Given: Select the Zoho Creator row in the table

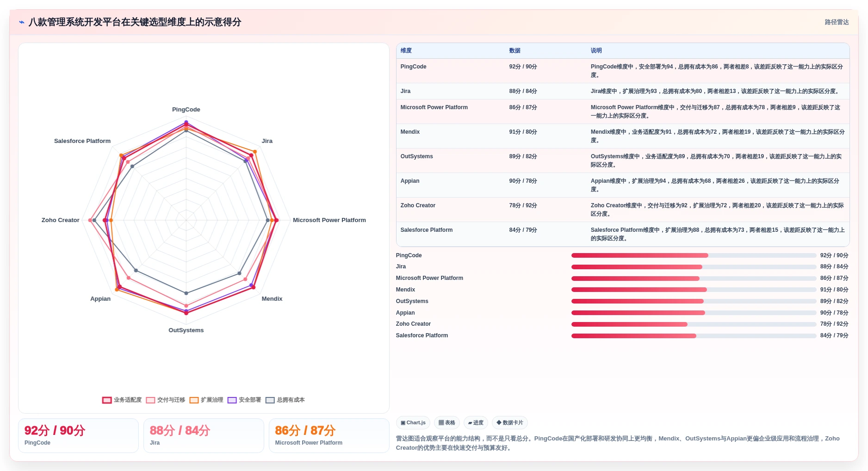Looking at the screenshot, I should tap(623, 210).
